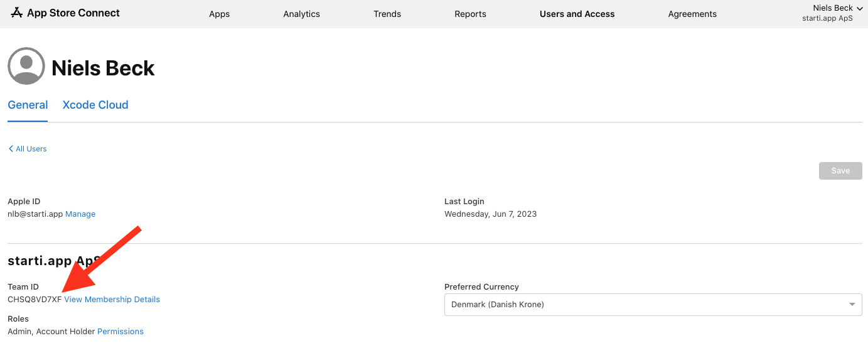Click the App Store Connect logo
Screen dimensions: 868x343
(x=65, y=13)
